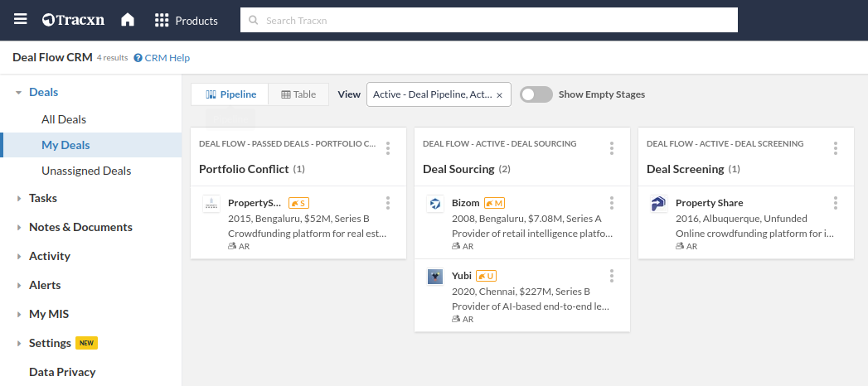Switch to the Table view tab
Image resolution: width=868 pixels, height=386 pixels.
298,94
